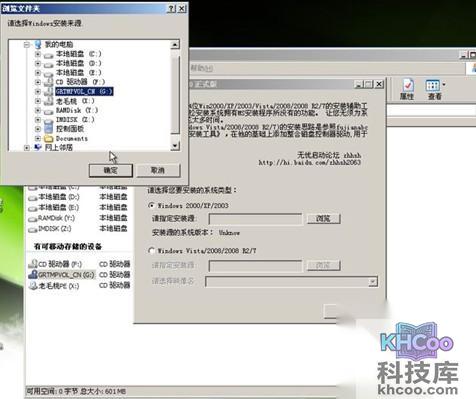Expand the 网上邻居 tree node
This screenshot has width=476, height=399.
27,147
